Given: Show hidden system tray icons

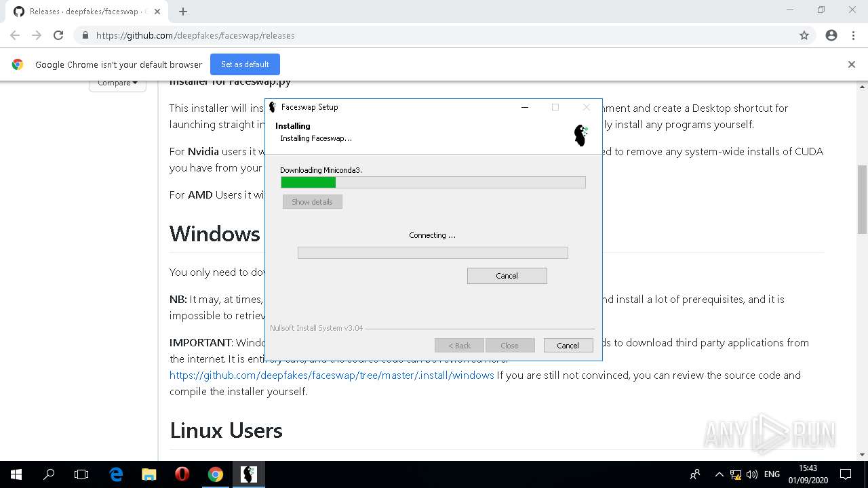Looking at the screenshot, I should 719,474.
